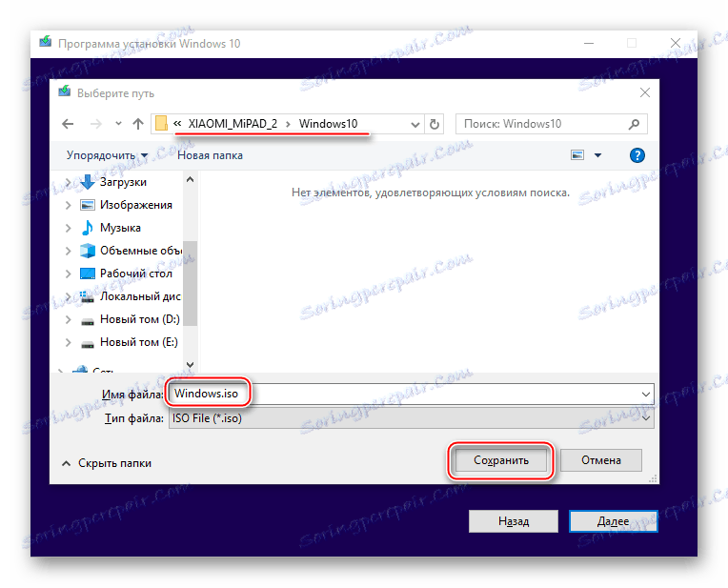Click the Объемные объекты cube icon
The height and width of the screenshot is (588, 728).
pyautogui.click(x=88, y=251)
